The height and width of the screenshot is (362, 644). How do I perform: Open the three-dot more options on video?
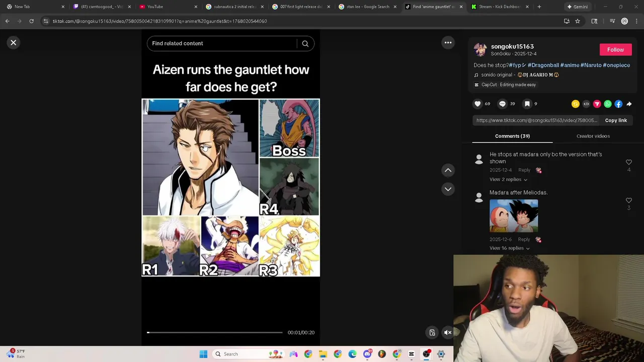tap(448, 43)
